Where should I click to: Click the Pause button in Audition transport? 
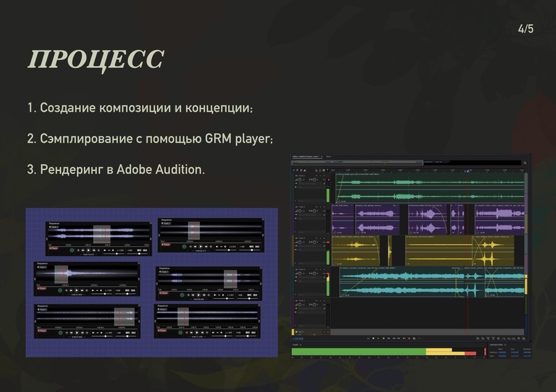pos(384,338)
